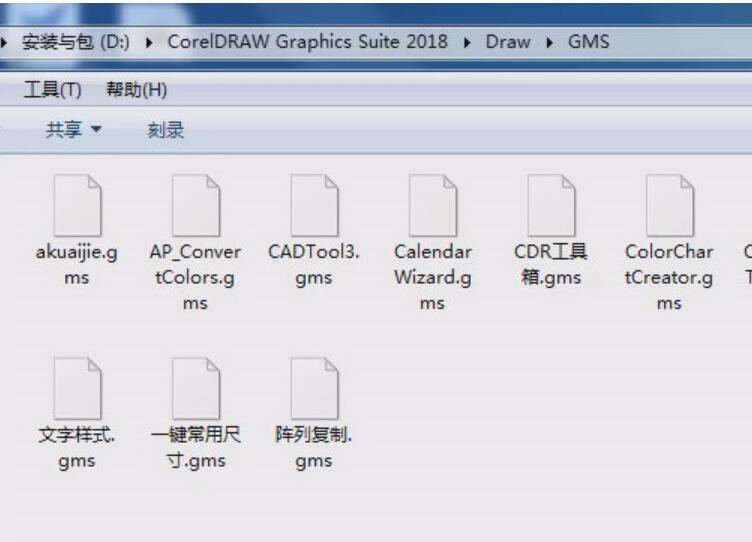This screenshot has width=752, height=542.
Task: Click the CalendarWizard.gms file name
Action: click(x=433, y=277)
